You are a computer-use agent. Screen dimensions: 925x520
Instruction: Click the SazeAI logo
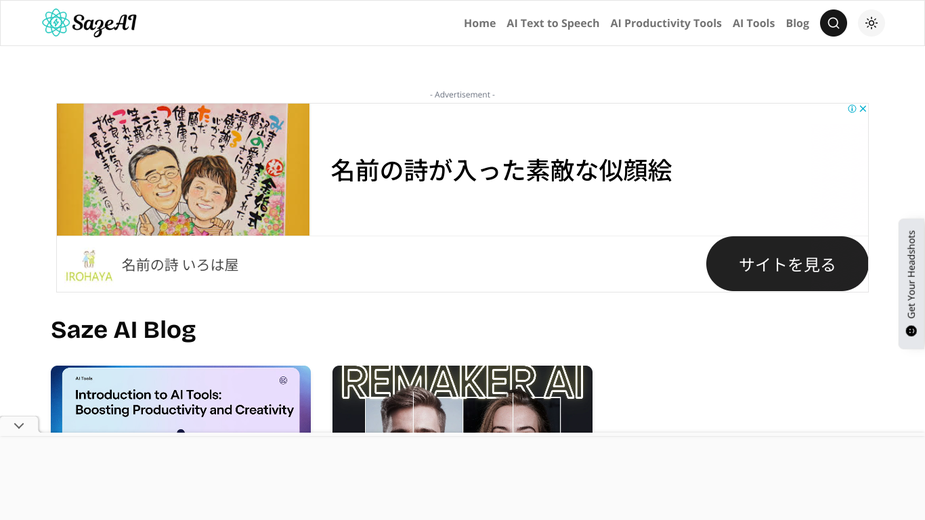click(x=89, y=23)
